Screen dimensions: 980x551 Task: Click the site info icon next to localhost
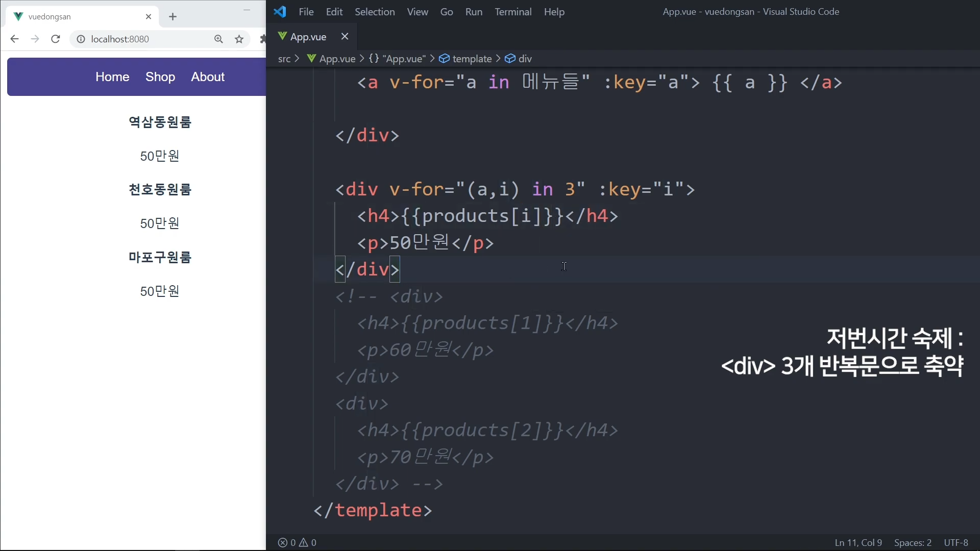click(x=81, y=39)
